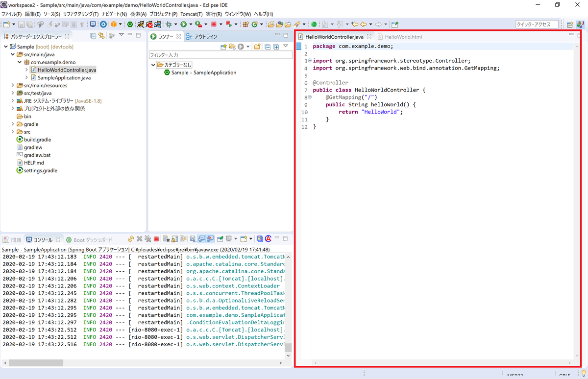Click the blue gear toolbar icon
This screenshot has width=588, height=379.
tap(103, 24)
